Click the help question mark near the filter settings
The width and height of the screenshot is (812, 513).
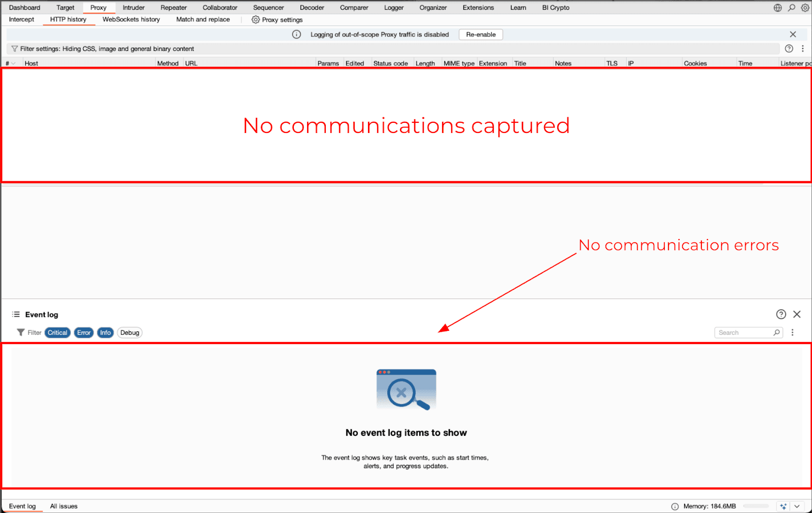pos(789,49)
